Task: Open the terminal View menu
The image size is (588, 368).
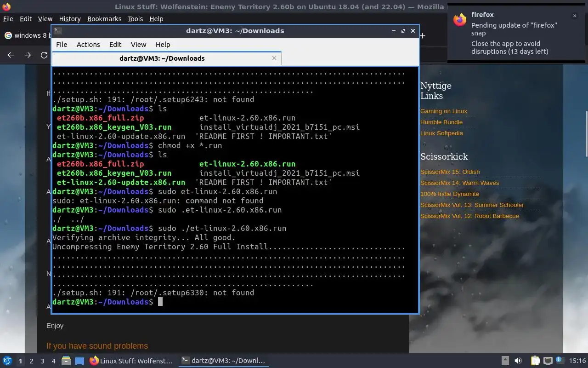Action: point(138,45)
